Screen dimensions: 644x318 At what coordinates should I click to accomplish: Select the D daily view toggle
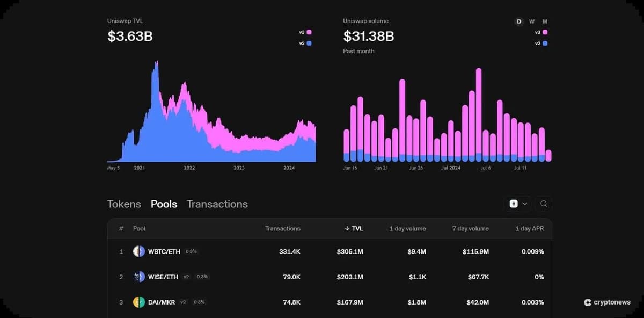coord(518,21)
